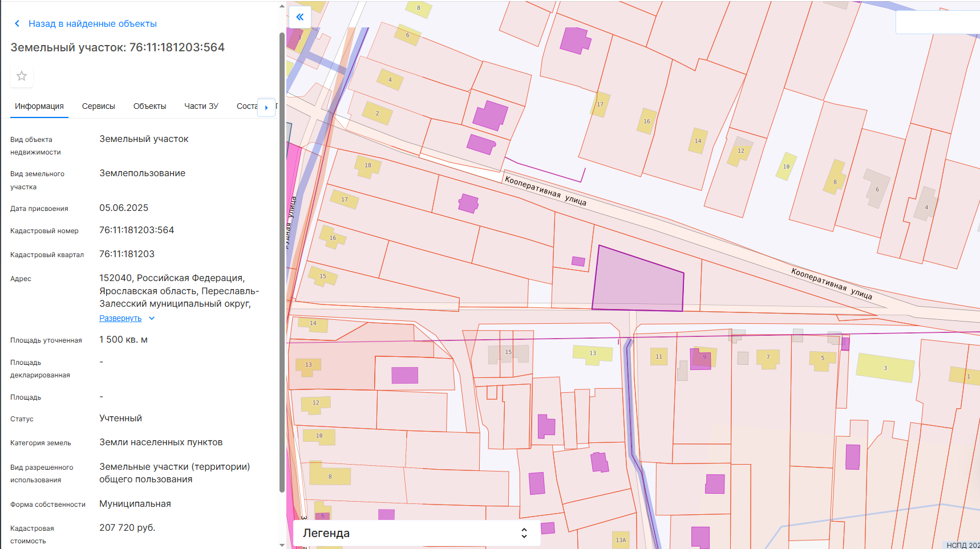Screen dimensions: 980x549
Task: Collapse the side panel with the double chevron
Action: 300,17
